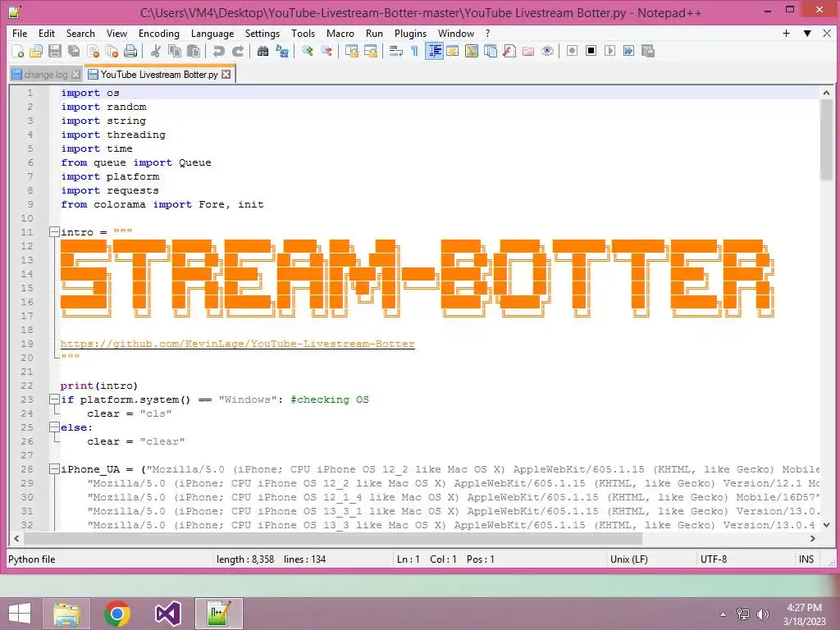Click the Open file folder icon
This screenshot has height=630, width=840.
coord(36,51)
